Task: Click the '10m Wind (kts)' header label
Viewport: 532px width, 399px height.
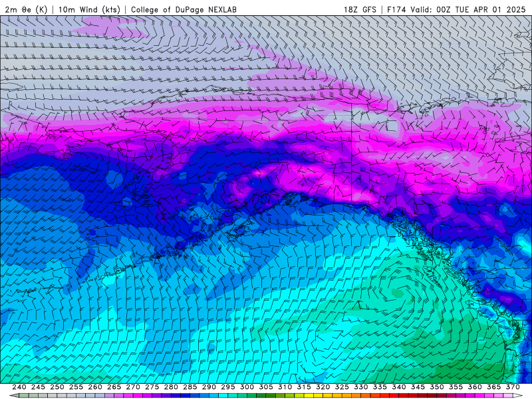Action: [89, 9]
